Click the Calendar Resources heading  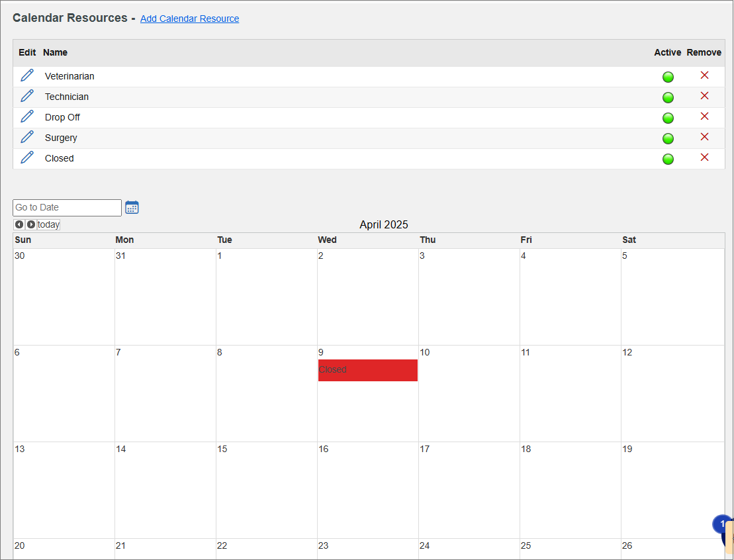[70, 18]
